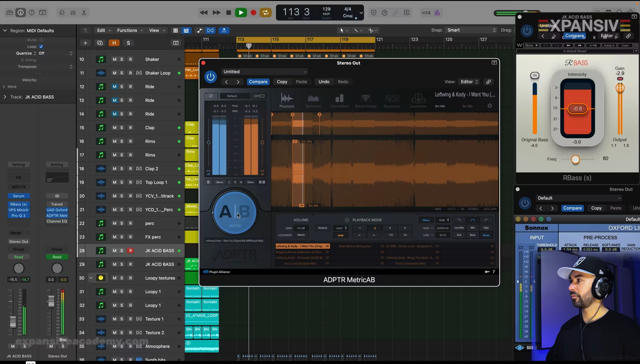Image resolution: width=640 pixels, height=364 pixels.
Task: Open the View Editor dropdown in MetricAB
Action: (469, 82)
